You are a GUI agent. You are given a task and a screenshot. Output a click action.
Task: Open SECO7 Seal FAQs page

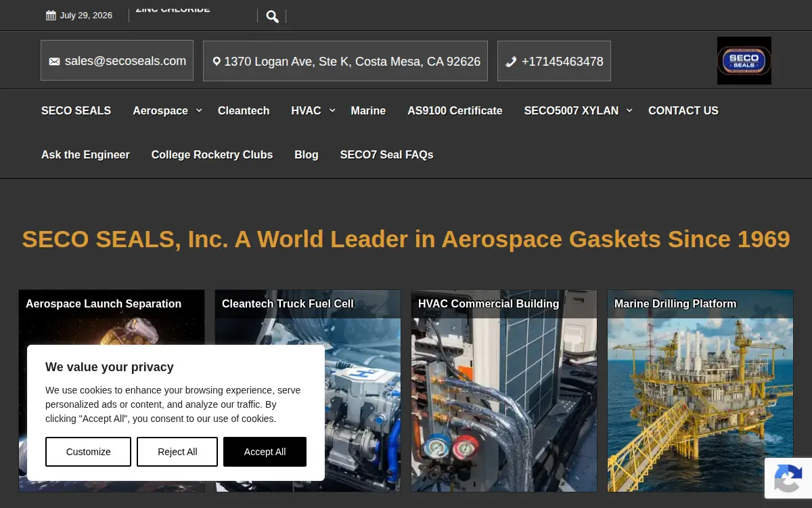tap(386, 155)
